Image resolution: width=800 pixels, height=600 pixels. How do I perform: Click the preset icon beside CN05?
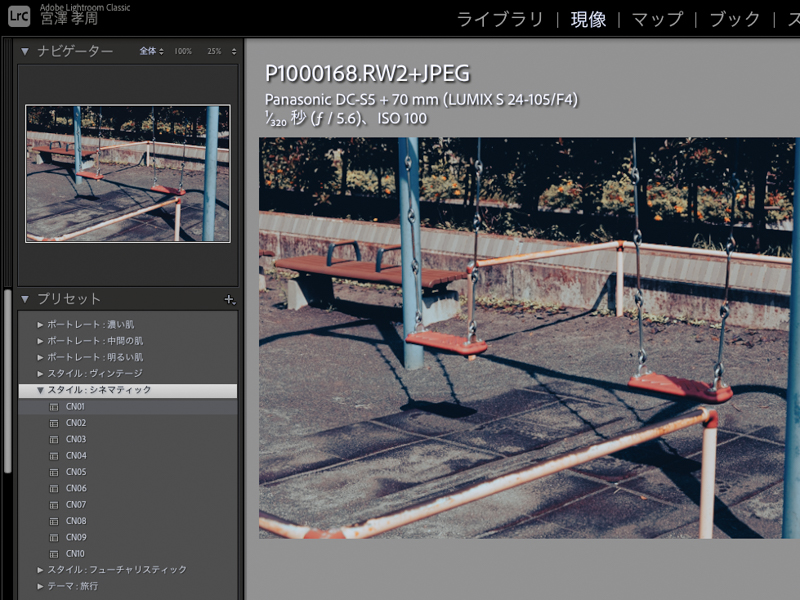point(54,472)
